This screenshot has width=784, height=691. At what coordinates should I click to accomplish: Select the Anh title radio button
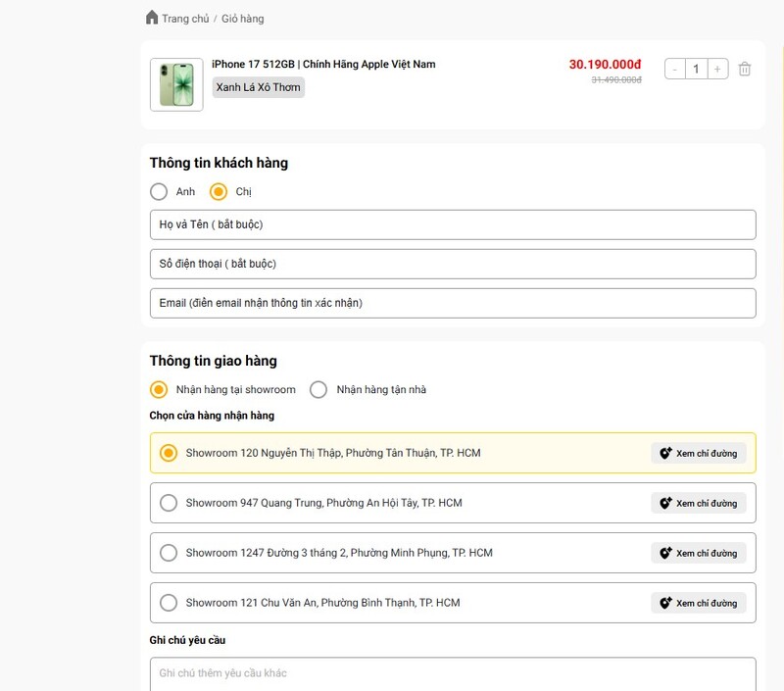click(159, 192)
